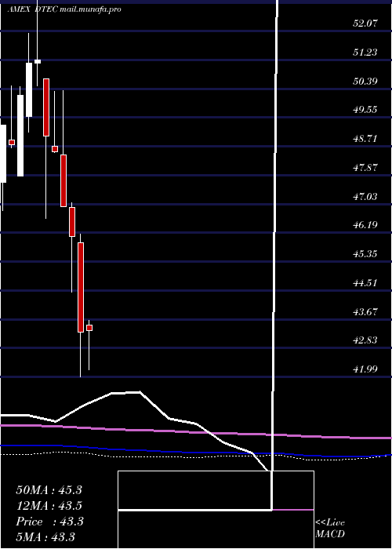Click the price label 44.51
392x549 pixels.
365,283
